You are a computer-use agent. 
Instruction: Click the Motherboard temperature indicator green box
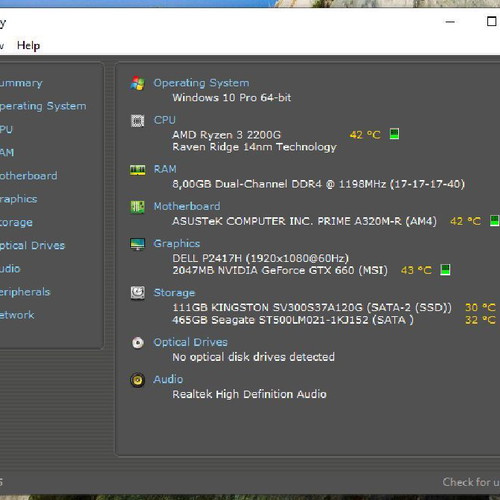pos(494,220)
